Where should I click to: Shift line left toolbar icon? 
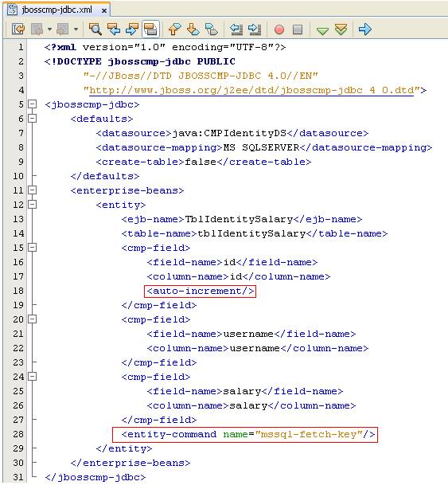coord(236,29)
